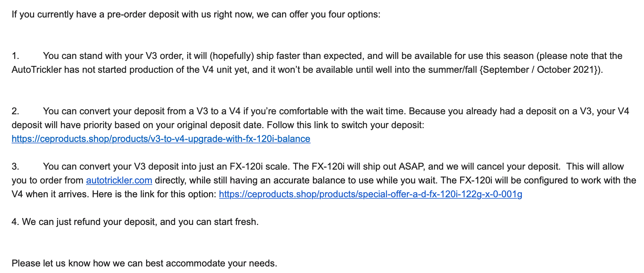Image resolution: width=644 pixels, height=273 pixels.
Task: Follow the autotrickler.com hyperlink
Action: (x=119, y=180)
